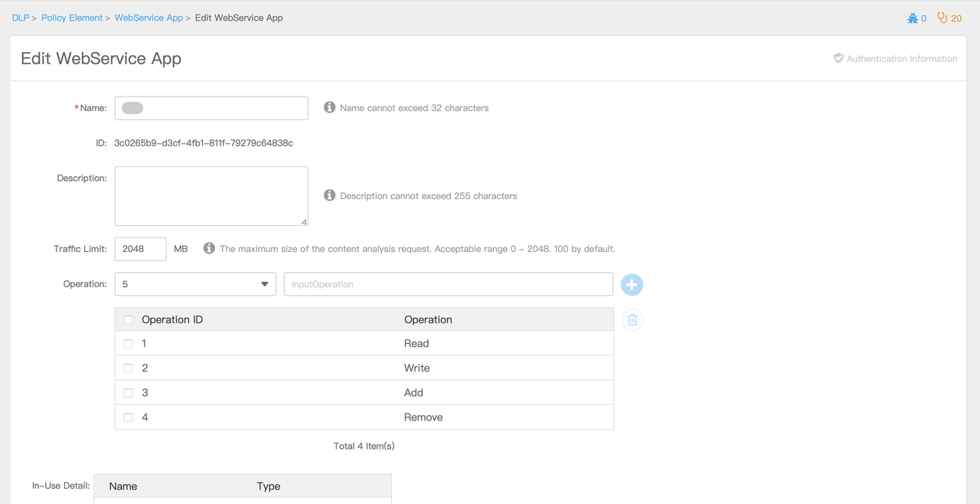
Task: Check the select-all checkbox in Operation table header
Action: coord(128,319)
